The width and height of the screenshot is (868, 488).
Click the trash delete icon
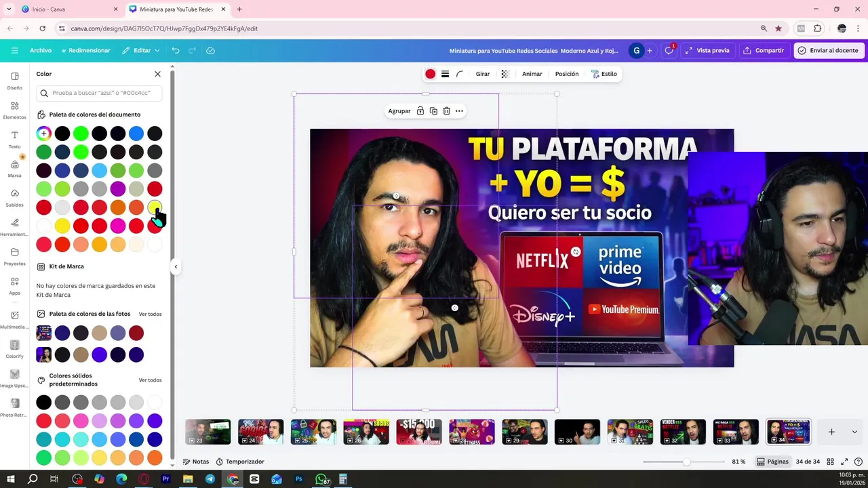446,110
